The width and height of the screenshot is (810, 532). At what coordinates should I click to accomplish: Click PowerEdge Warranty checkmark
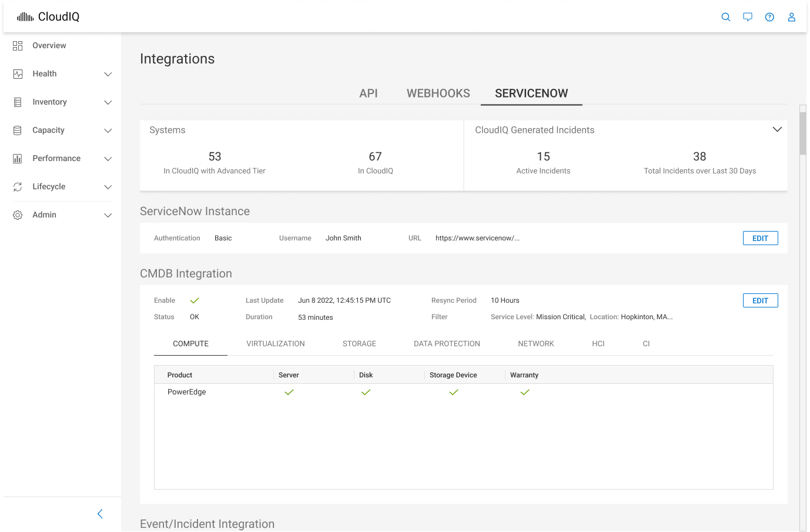pyautogui.click(x=525, y=392)
